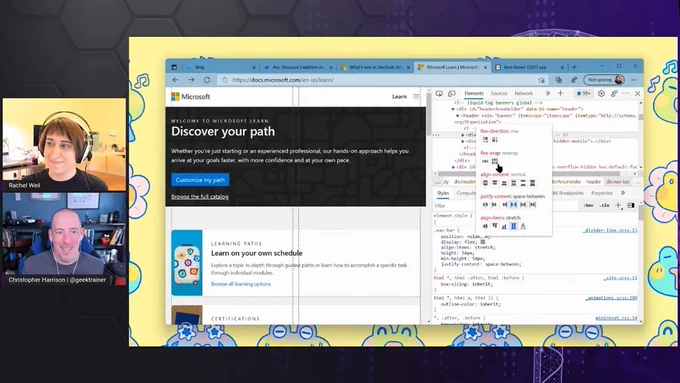Add new style rule with plus icon
680x383 pixels.
pyautogui.click(x=618, y=206)
